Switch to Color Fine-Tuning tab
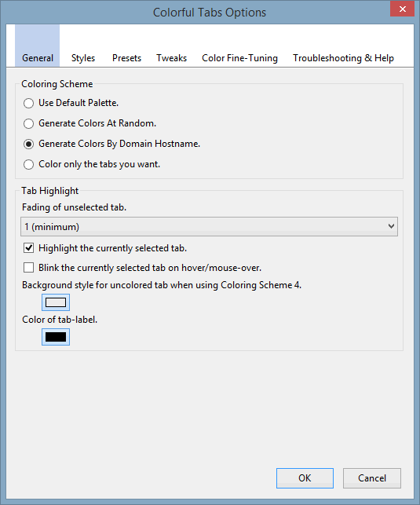Viewport: 420px width, 505px height. (x=239, y=58)
